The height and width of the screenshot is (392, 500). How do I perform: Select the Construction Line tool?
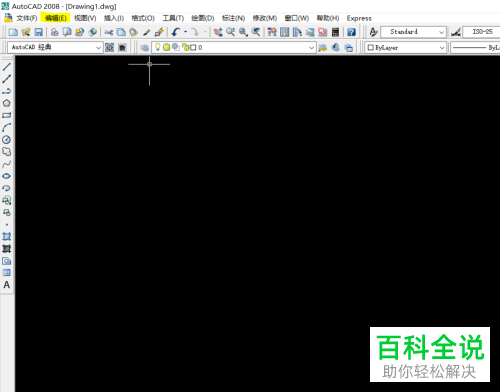click(x=7, y=79)
